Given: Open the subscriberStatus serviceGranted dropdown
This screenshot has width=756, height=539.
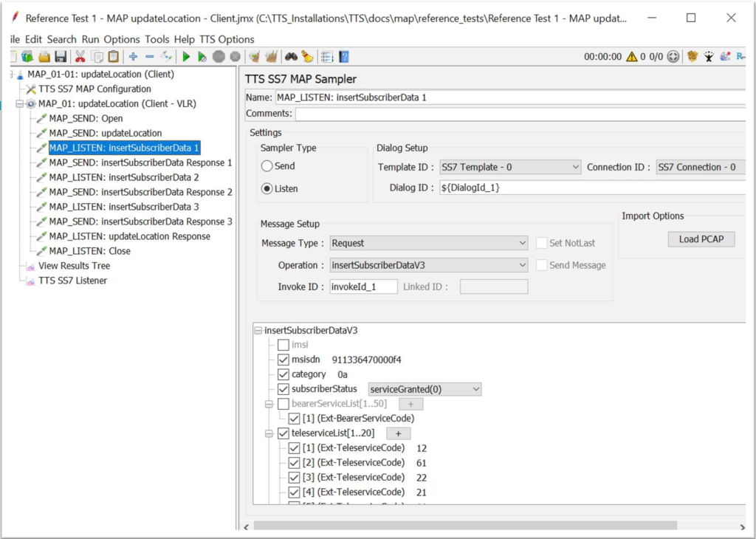Looking at the screenshot, I should point(425,389).
